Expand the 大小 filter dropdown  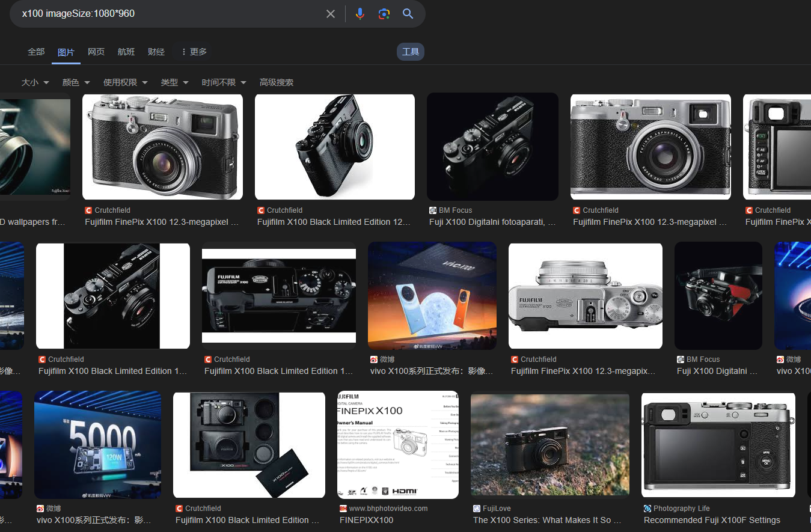tap(35, 82)
